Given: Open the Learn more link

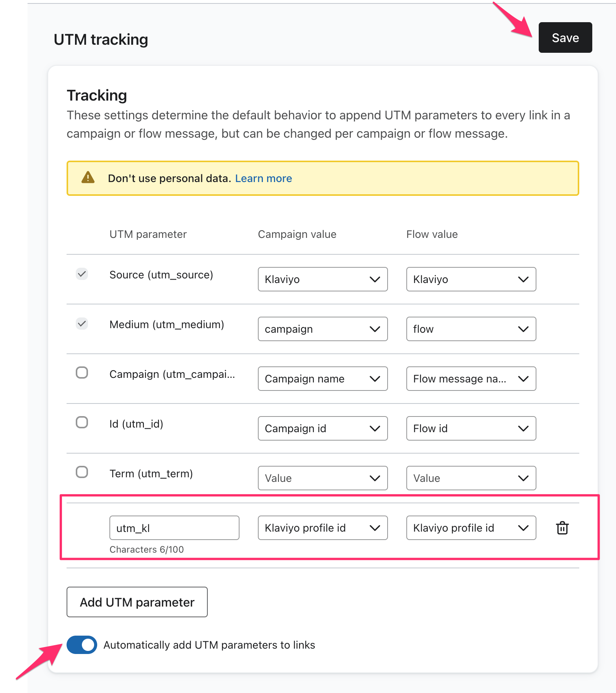Looking at the screenshot, I should 263,178.
